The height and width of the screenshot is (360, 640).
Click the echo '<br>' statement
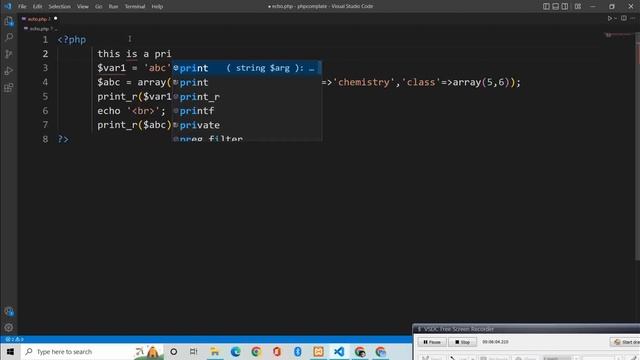coord(131,111)
